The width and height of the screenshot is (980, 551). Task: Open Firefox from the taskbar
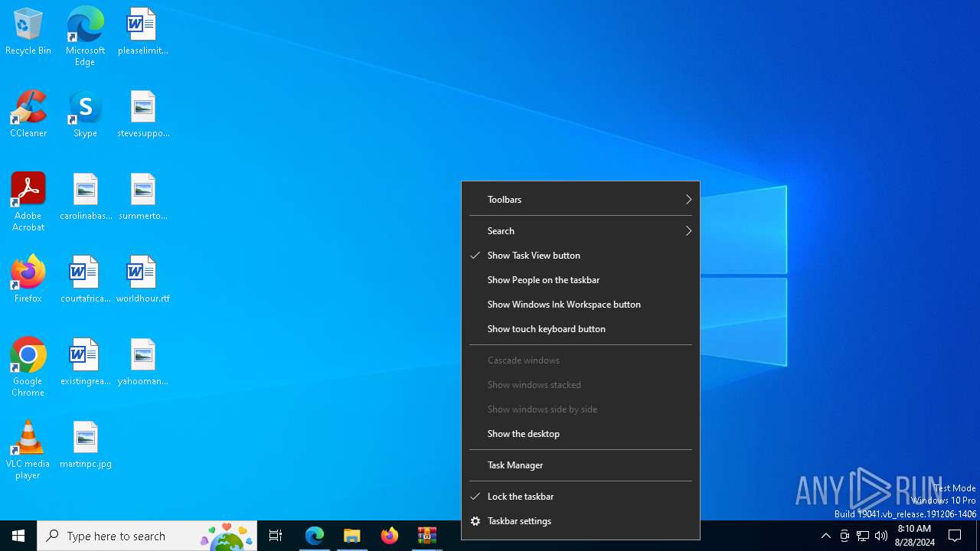coord(390,536)
